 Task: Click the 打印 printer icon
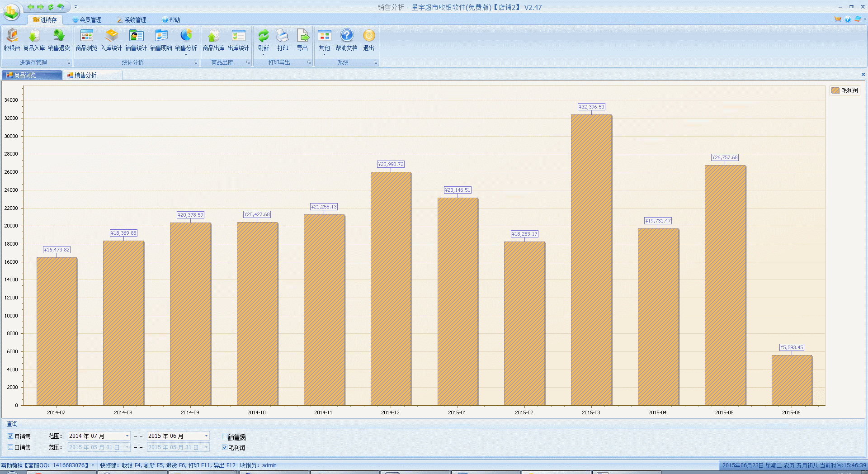(x=283, y=40)
